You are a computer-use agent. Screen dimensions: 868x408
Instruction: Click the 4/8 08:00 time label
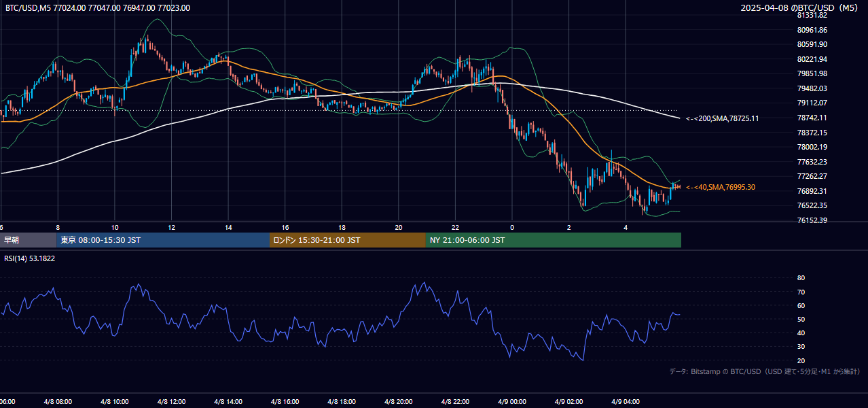pyautogui.click(x=58, y=402)
